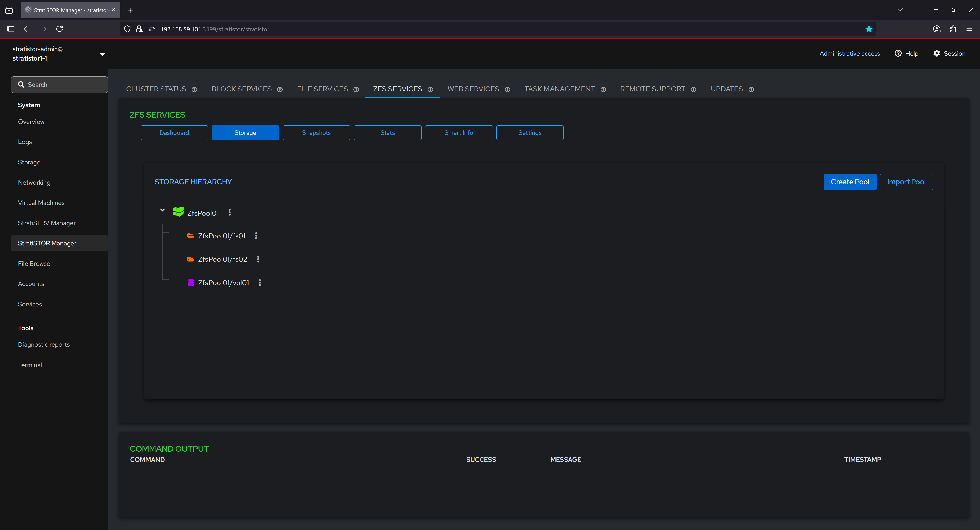The height and width of the screenshot is (530, 980).
Task: Open kebab menu next to ZfsPool01
Action: coord(229,212)
